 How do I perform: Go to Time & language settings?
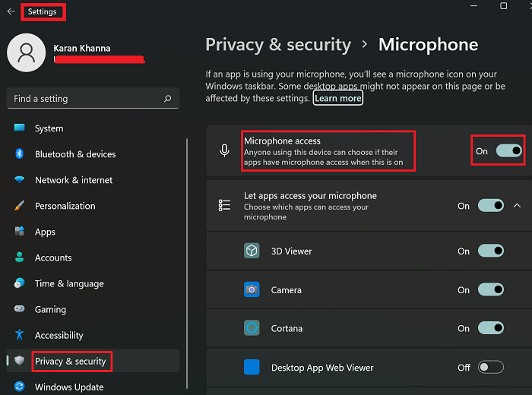(x=69, y=283)
